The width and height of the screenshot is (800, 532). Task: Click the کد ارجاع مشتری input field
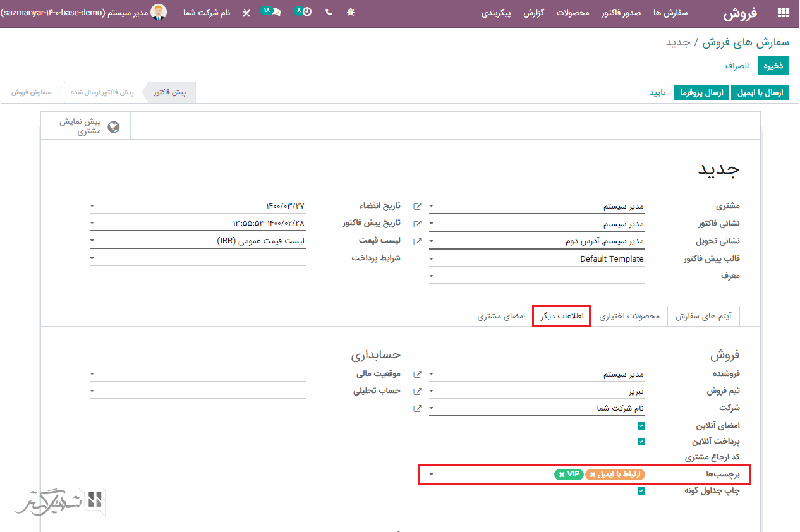[x=537, y=457]
